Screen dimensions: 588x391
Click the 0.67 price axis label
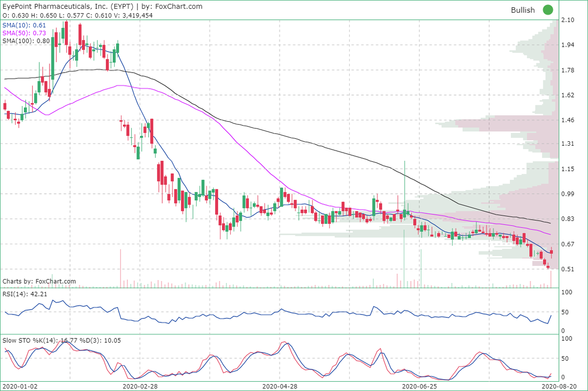click(x=568, y=244)
